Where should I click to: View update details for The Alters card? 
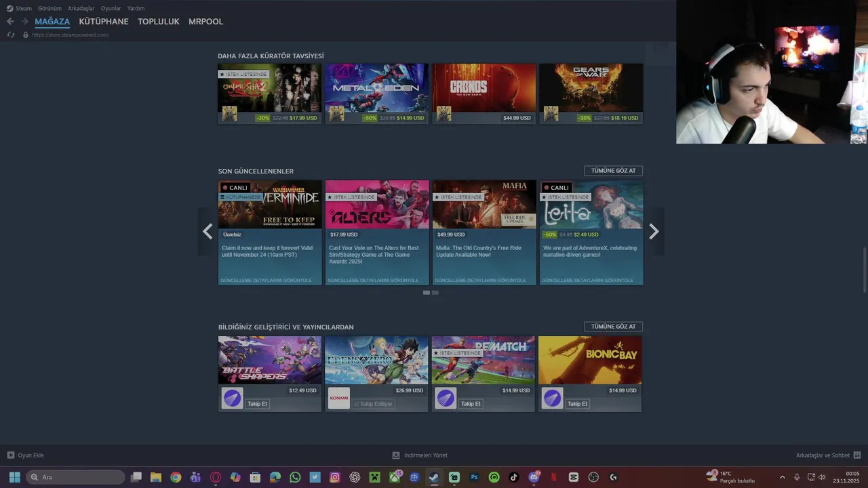[373, 280]
